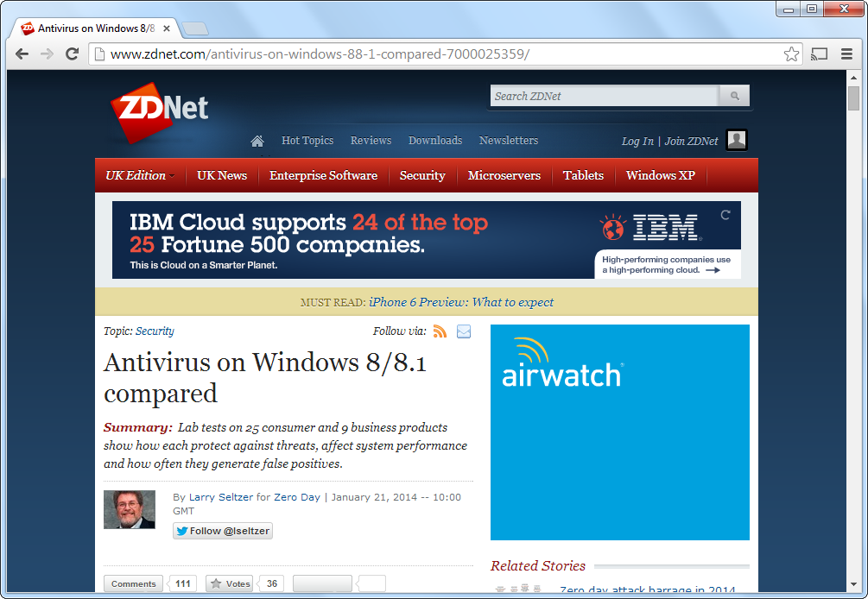Open Chrome's hamburger menu
The height and width of the screenshot is (599, 868).
(847, 54)
